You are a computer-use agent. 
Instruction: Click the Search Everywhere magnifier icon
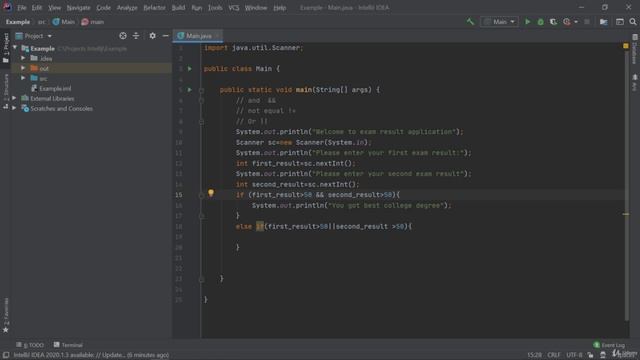(x=633, y=22)
